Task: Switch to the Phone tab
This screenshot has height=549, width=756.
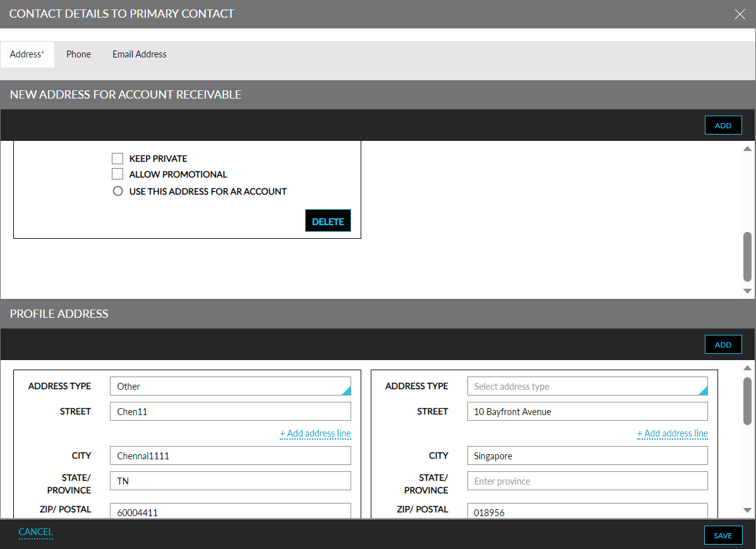Action: [x=78, y=54]
